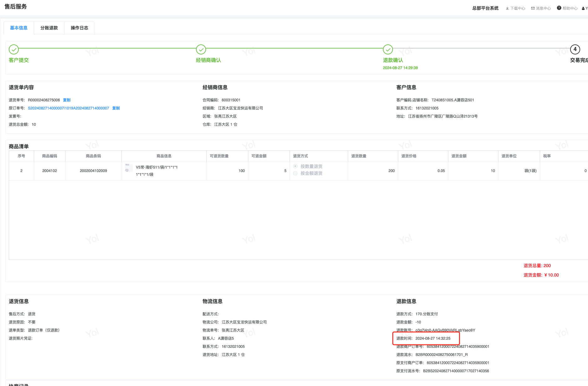588x386 pixels.
Task: Click the 商品编码 column header
Action: 49,156
